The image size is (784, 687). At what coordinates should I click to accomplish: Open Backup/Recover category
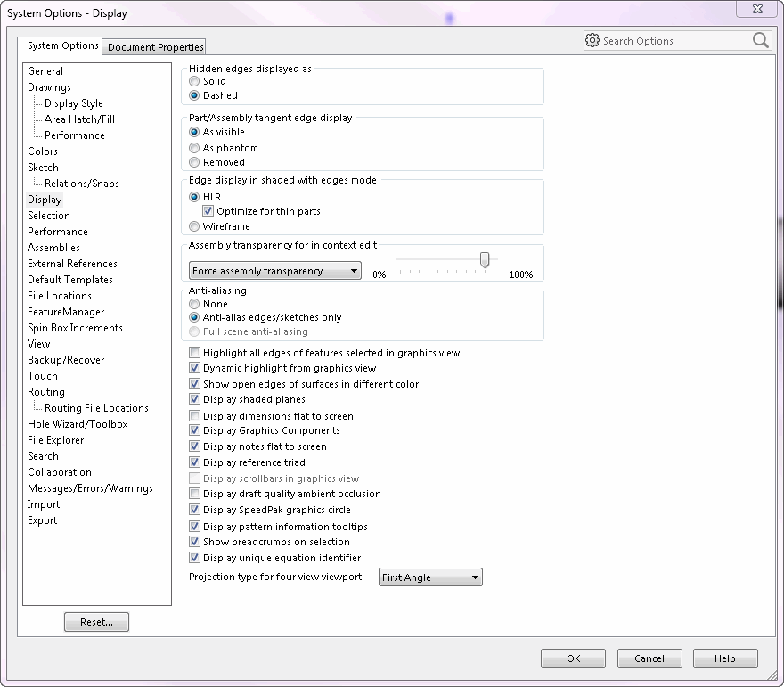coord(66,359)
